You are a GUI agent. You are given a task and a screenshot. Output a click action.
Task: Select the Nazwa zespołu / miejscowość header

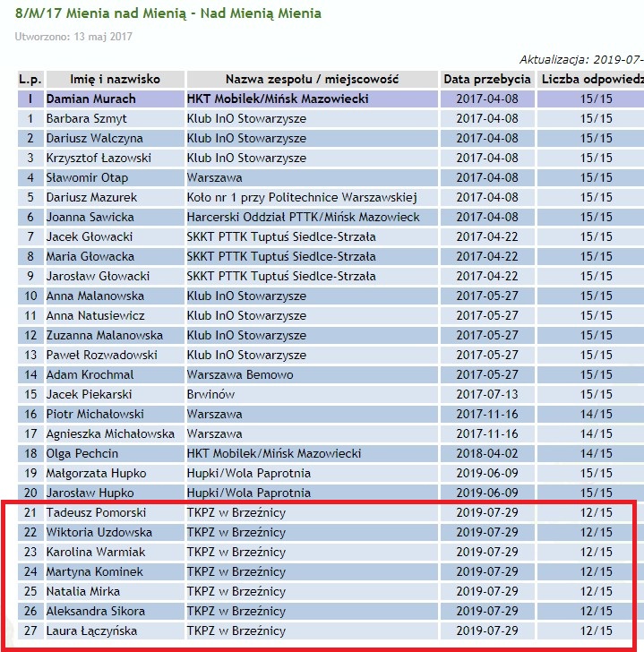[313, 79]
